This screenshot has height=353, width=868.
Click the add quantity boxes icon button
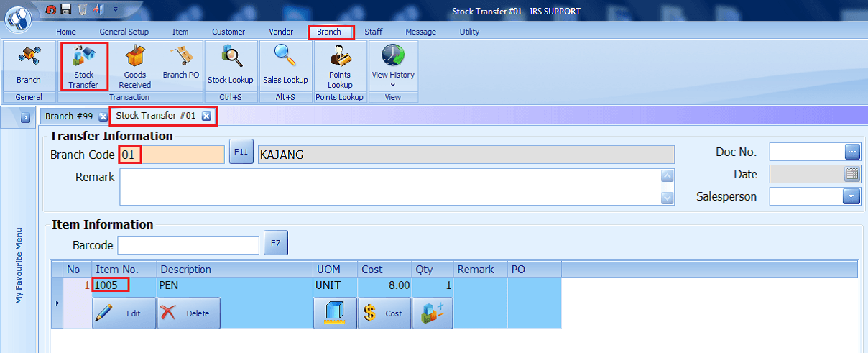(x=433, y=313)
